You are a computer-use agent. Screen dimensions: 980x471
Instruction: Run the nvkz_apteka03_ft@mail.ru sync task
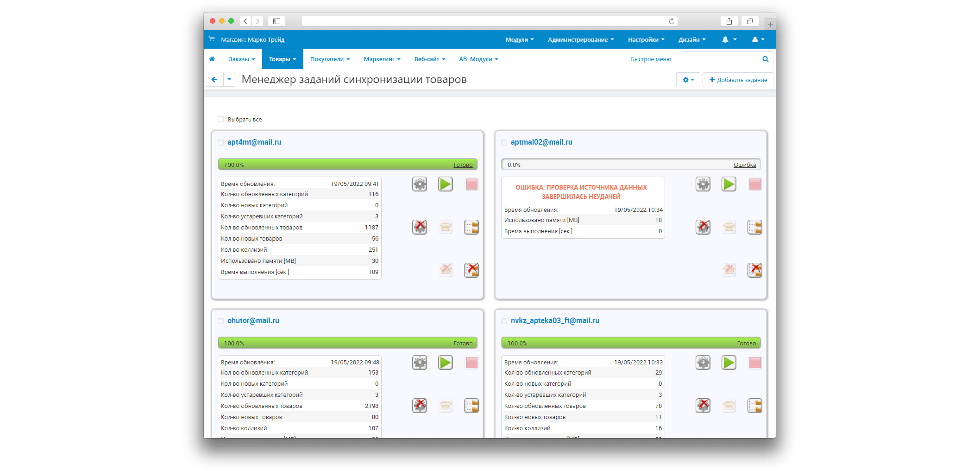729,363
